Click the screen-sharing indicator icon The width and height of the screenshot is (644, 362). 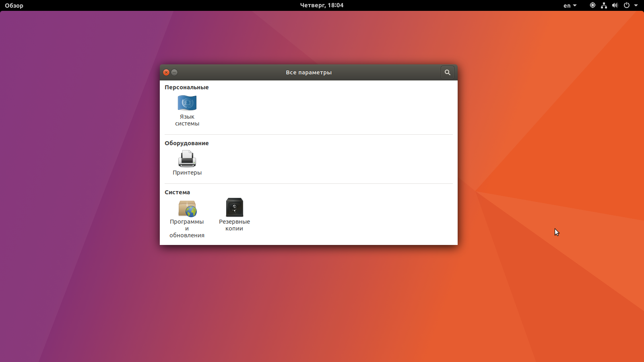[x=592, y=5]
